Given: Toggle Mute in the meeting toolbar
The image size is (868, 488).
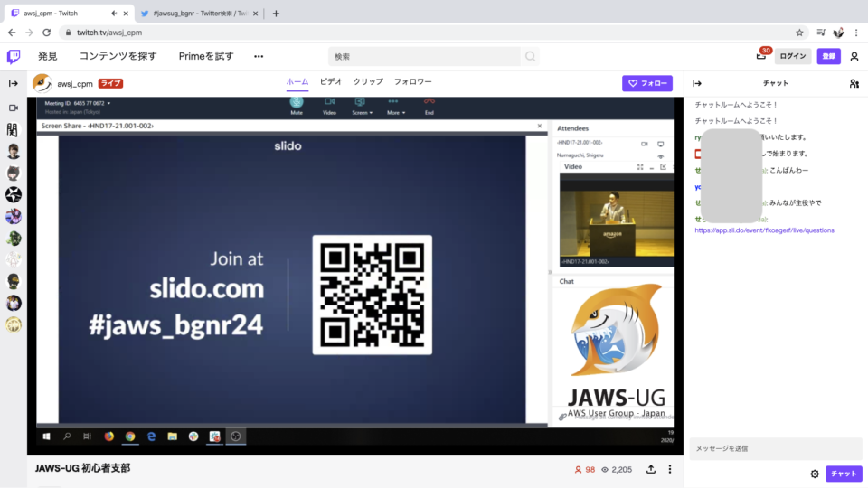Looking at the screenshot, I should point(297,106).
